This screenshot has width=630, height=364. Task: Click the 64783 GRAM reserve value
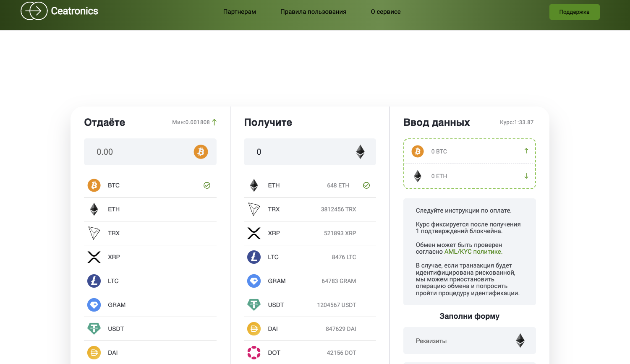coord(339,281)
